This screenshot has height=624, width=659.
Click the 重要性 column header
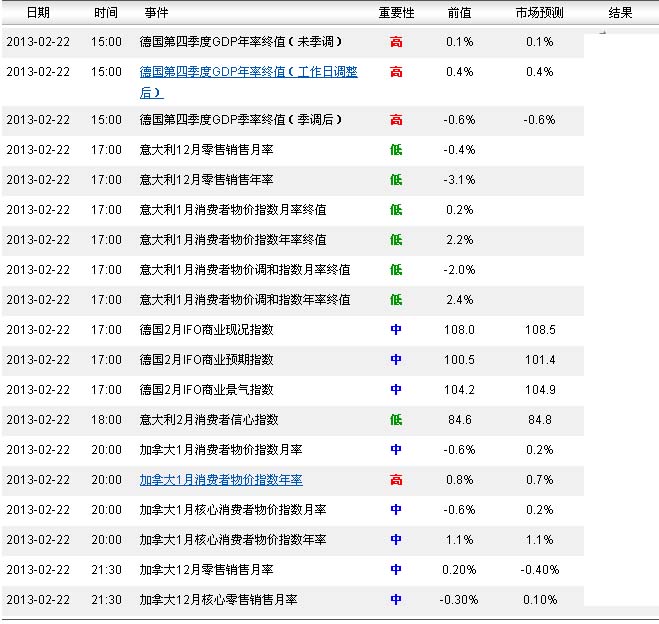(396, 13)
